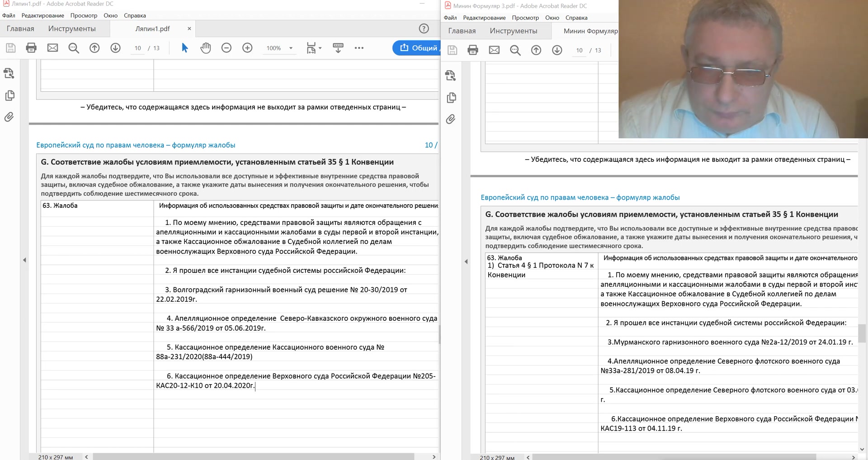The height and width of the screenshot is (460, 868).
Task: Activate the selection arrow tool
Action: 184,48
